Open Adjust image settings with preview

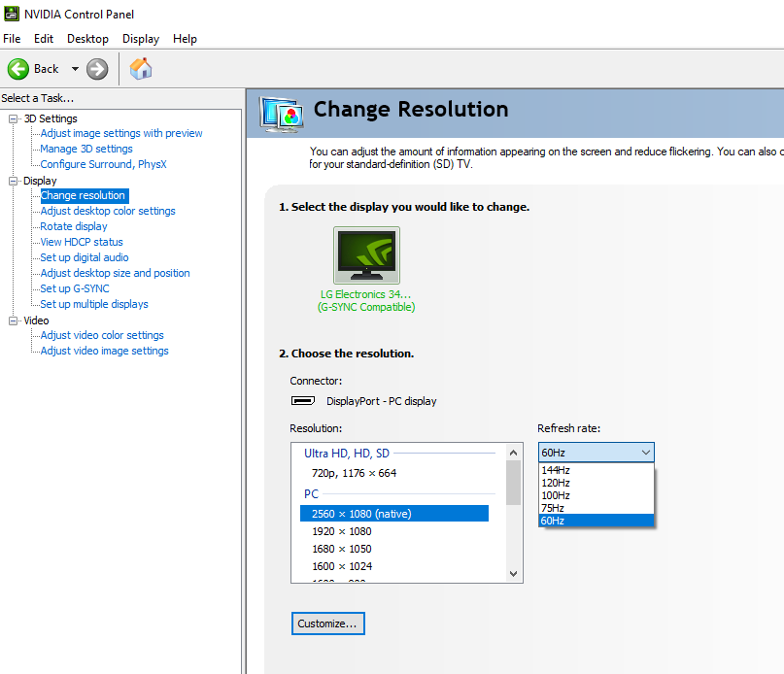(x=121, y=133)
